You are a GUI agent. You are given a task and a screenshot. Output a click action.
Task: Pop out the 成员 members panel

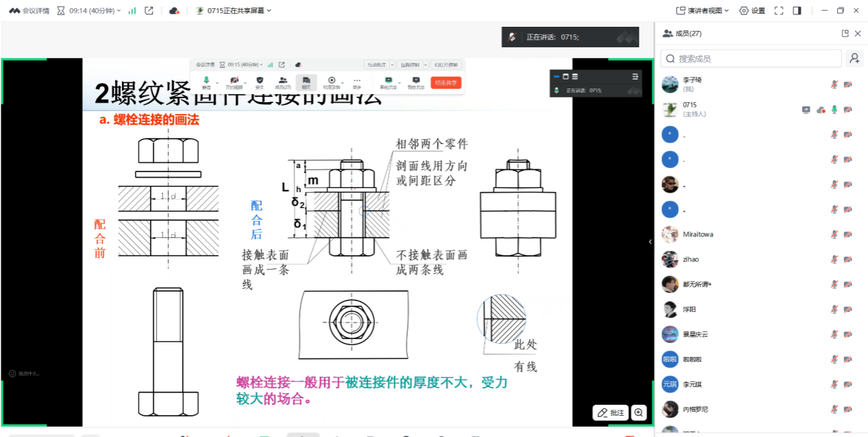[845, 34]
